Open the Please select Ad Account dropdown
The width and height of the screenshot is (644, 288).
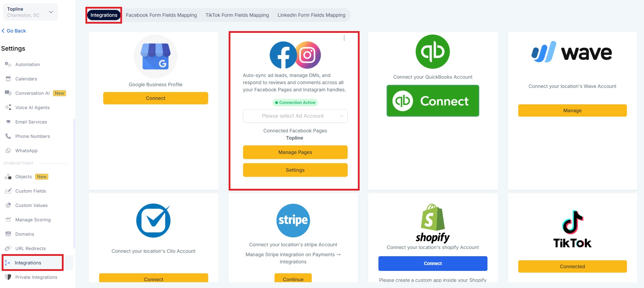(x=295, y=116)
